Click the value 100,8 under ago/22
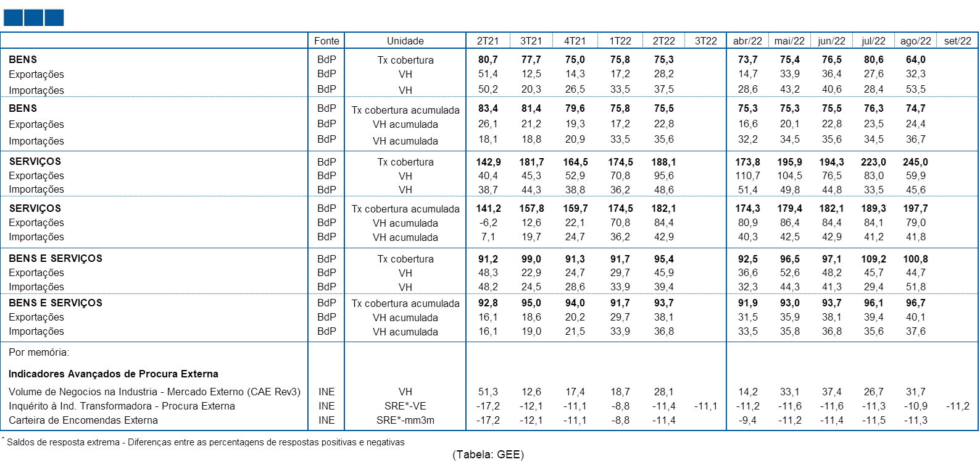The width and height of the screenshot is (980, 462). [x=915, y=259]
